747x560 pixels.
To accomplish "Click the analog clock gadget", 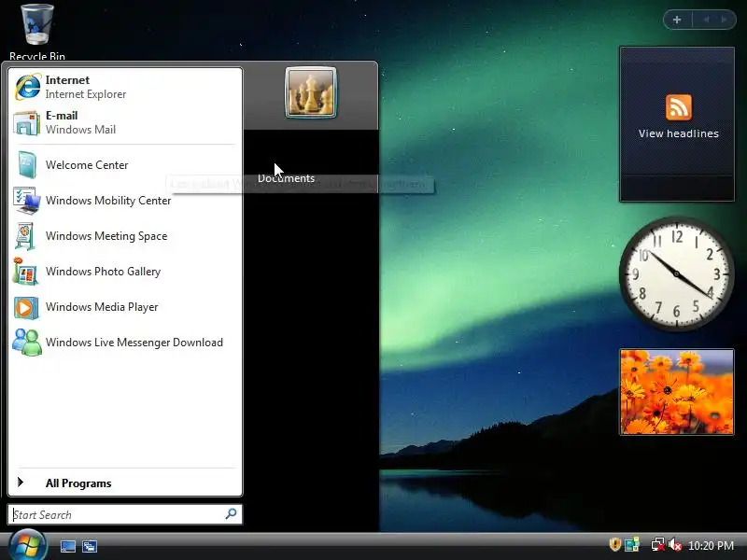I will [x=676, y=273].
